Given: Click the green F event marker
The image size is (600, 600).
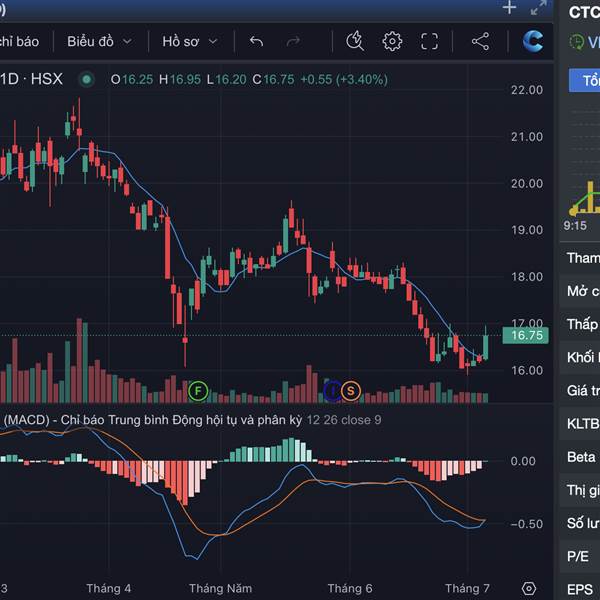Looking at the screenshot, I should point(198,390).
